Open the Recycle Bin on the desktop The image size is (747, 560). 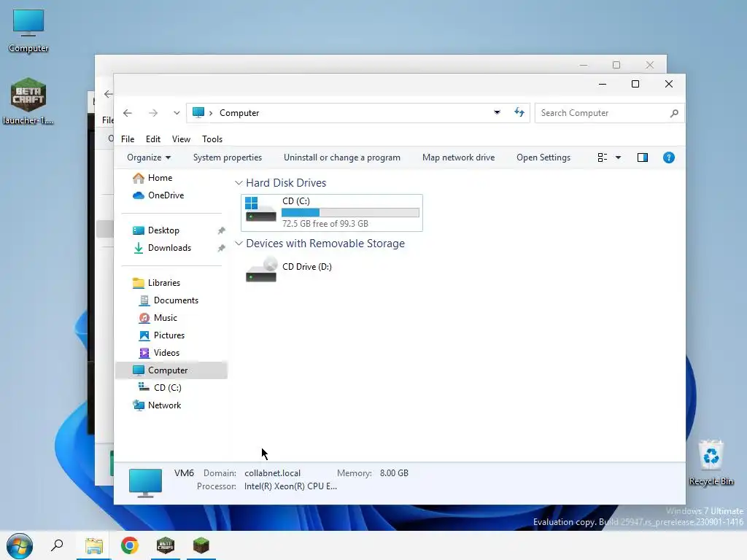(x=711, y=463)
